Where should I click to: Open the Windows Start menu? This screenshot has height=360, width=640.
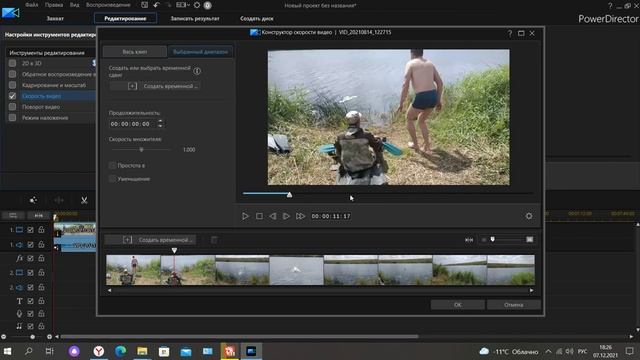pyautogui.click(x=7, y=351)
